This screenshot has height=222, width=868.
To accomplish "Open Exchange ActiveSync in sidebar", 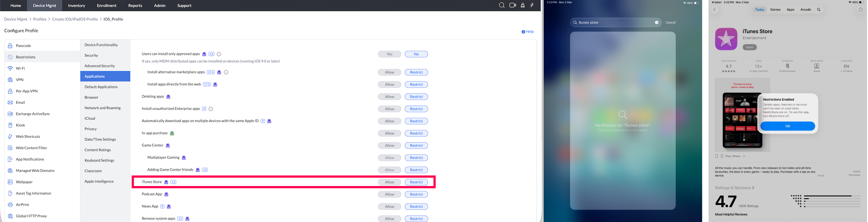I will [42, 114].
